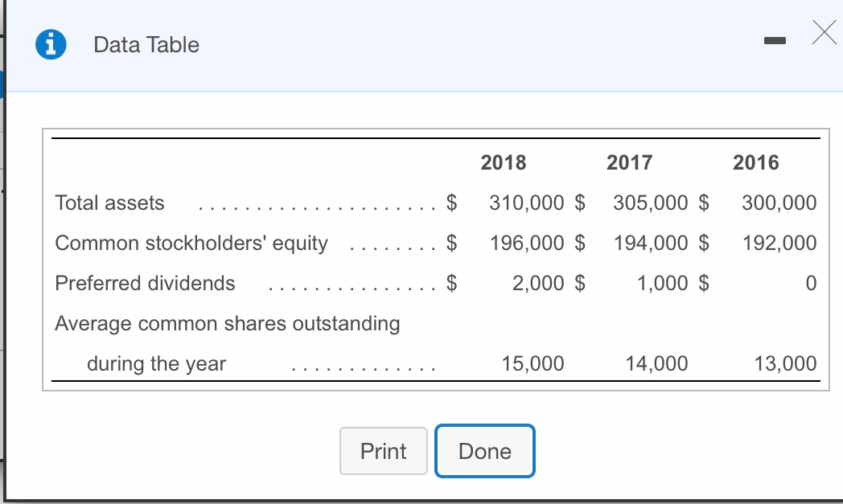Select the 2016 column header
Image resolution: width=843 pixels, height=504 pixels.
pyautogui.click(x=756, y=162)
